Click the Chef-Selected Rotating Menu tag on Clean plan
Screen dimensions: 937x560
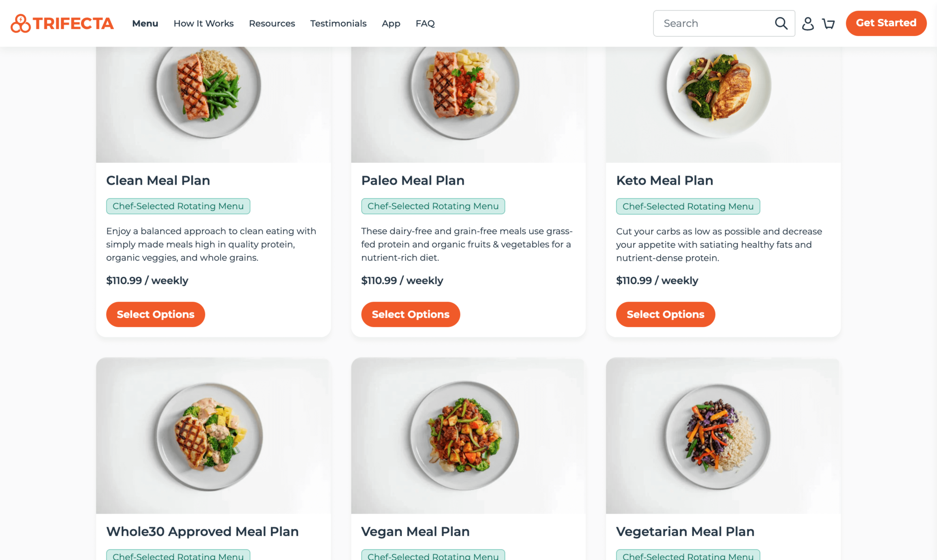coord(178,206)
